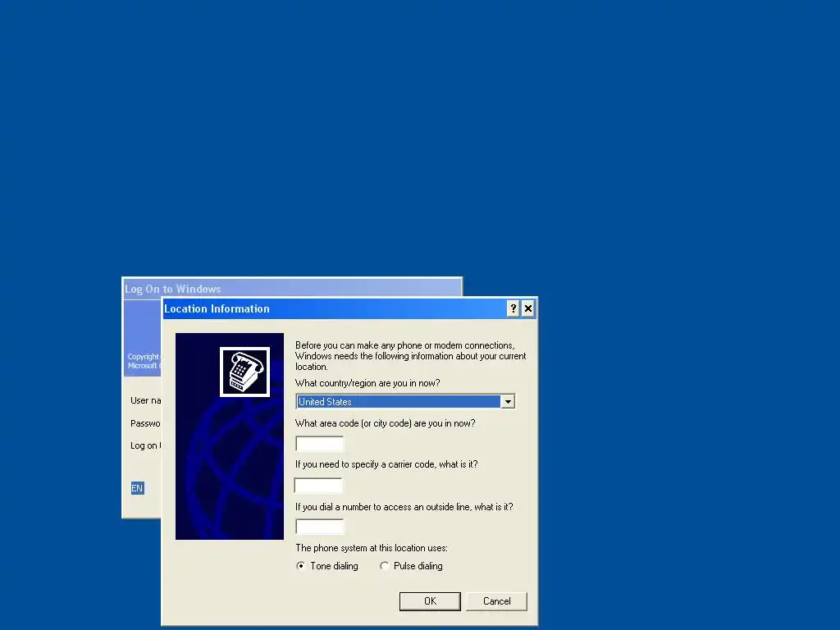The image size is (840, 630).
Task: Close the Location Information dialog
Action: (x=528, y=308)
